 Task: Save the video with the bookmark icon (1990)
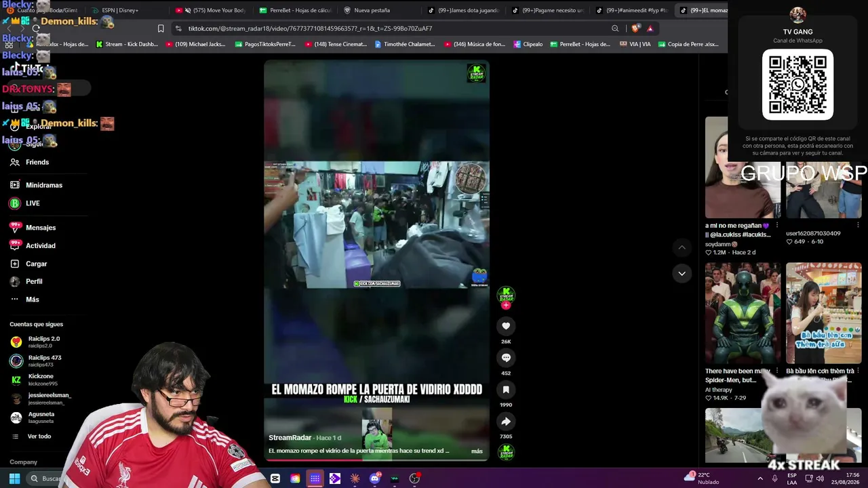tap(506, 390)
